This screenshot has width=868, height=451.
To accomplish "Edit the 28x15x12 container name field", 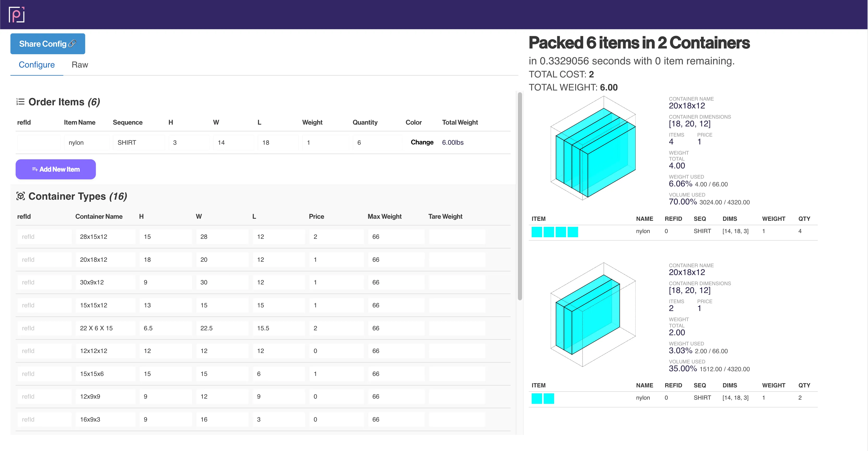I will (x=106, y=236).
